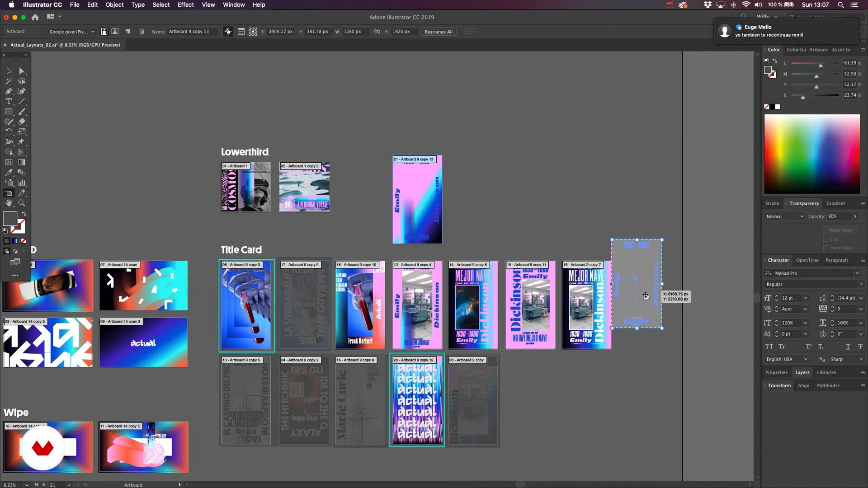Open the Object menu

[x=114, y=5]
